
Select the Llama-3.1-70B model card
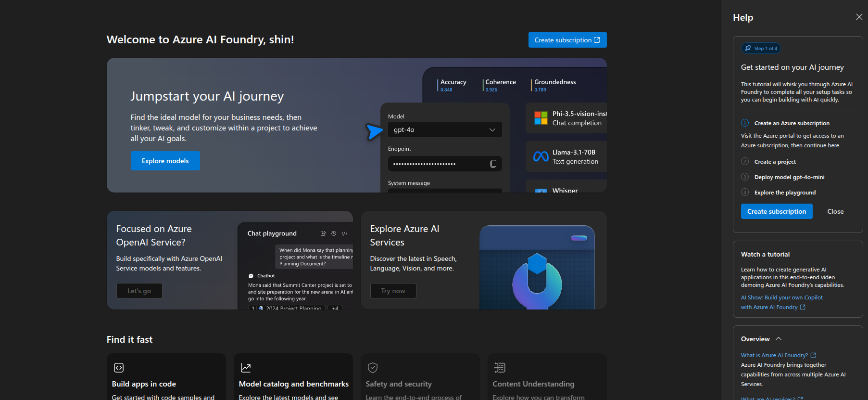(x=566, y=156)
